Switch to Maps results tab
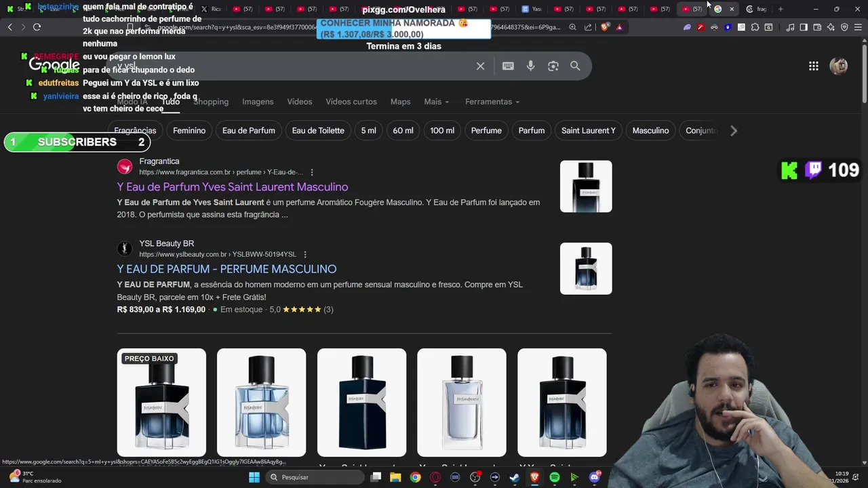The width and height of the screenshot is (868, 488). pos(400,102)
